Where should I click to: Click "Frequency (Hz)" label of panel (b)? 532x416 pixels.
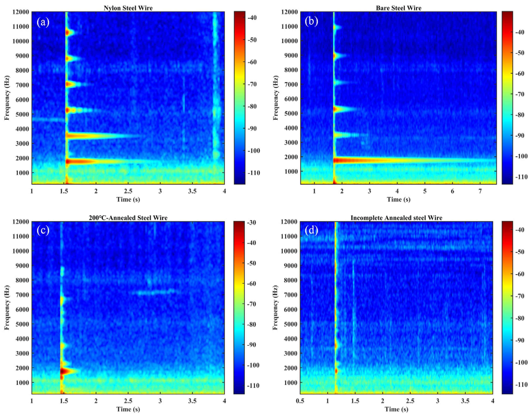point(275,98)
